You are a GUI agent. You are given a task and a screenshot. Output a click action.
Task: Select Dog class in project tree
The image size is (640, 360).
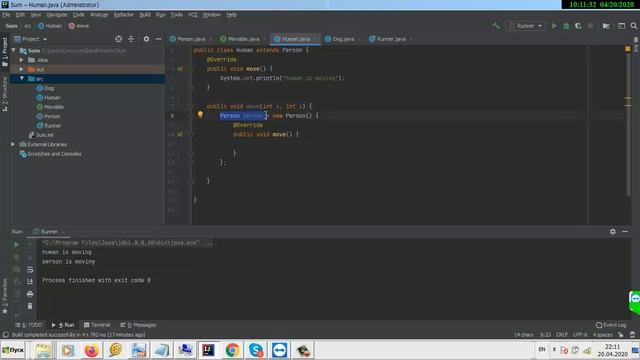click(49, 88)
